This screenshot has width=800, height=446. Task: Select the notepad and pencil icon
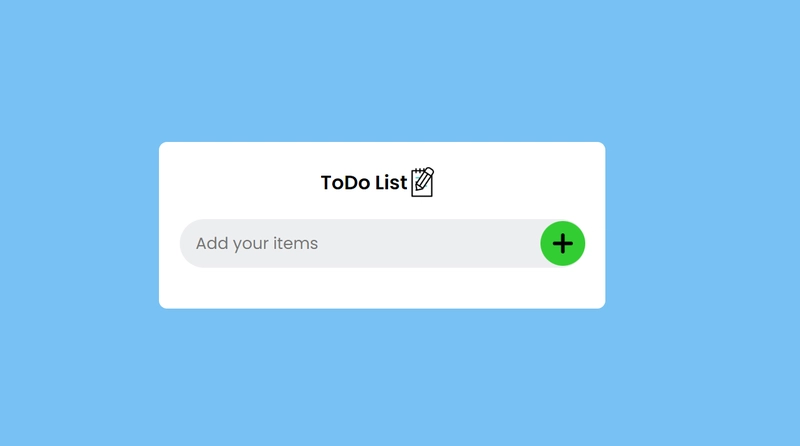[422, 182]
